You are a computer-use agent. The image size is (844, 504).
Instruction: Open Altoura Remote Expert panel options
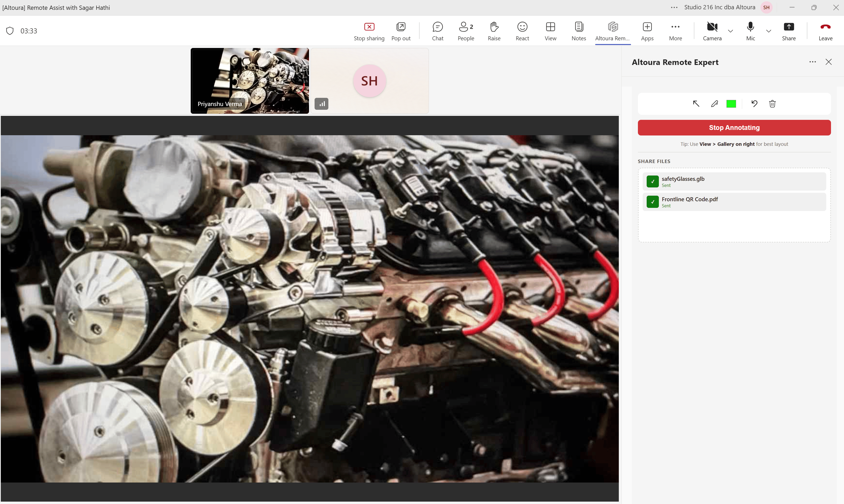[812, 62]
